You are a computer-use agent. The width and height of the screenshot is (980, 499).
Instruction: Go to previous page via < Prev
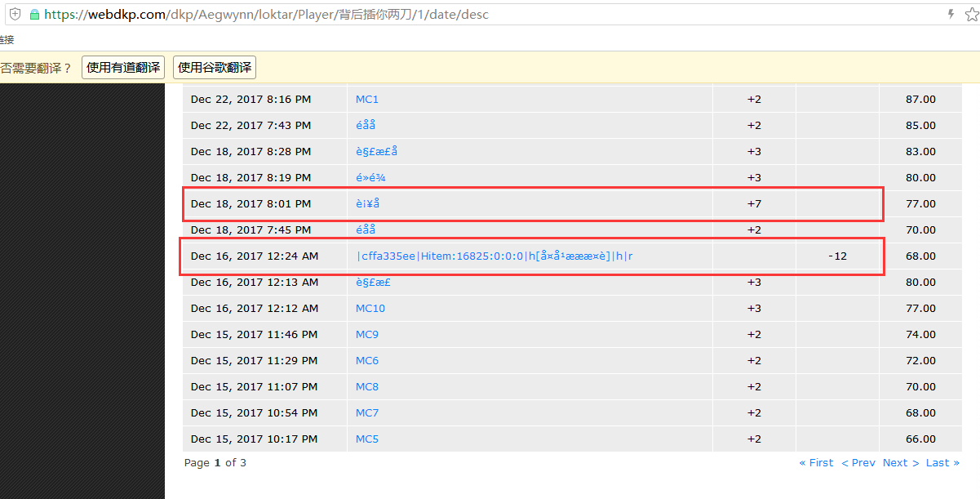click(x=858, y=463)
